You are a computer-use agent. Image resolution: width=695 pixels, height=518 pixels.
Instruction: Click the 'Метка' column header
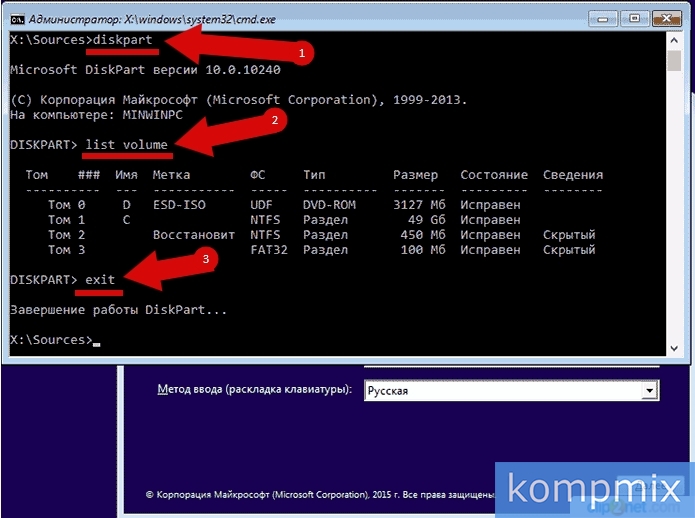(172, 175)
